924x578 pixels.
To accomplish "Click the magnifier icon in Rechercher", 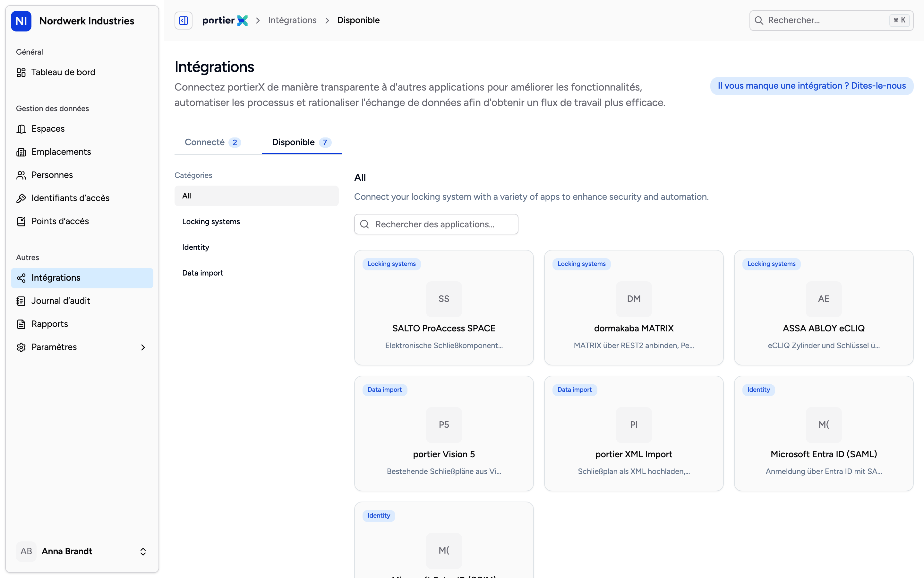I will coord(759,20).
